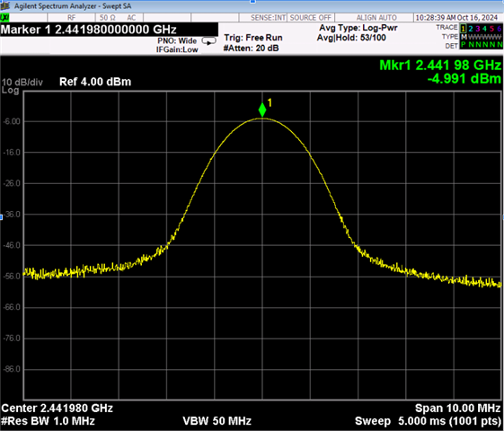Select the Marker 1 diamond on the trace
The height and width of the screenshot is (431, 504).
(x=262, y=110)
